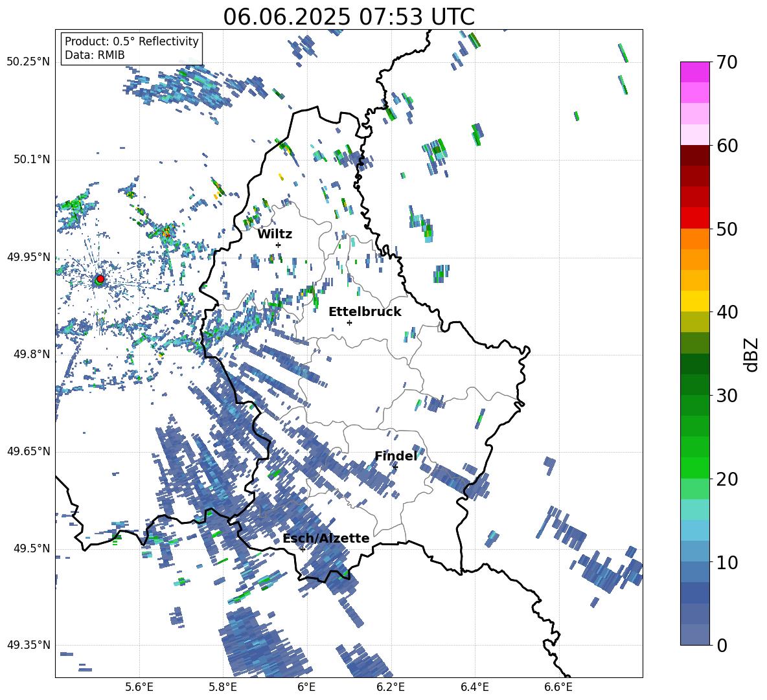Click the cross marker below Wiltz
The width and height of the screenshot is (767, 700).
click(x=279, y=245)
